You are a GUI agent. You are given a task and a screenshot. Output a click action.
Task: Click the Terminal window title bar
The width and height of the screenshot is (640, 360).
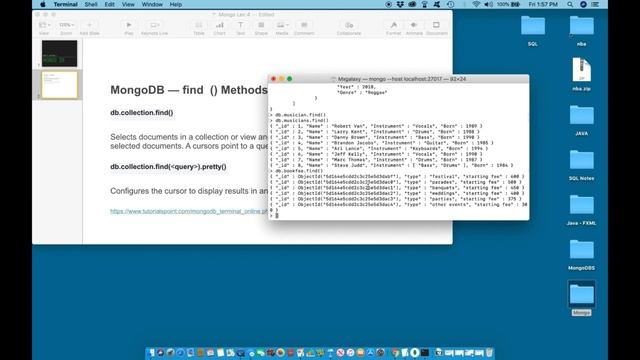pyautogui.click(x=398, y=79)
